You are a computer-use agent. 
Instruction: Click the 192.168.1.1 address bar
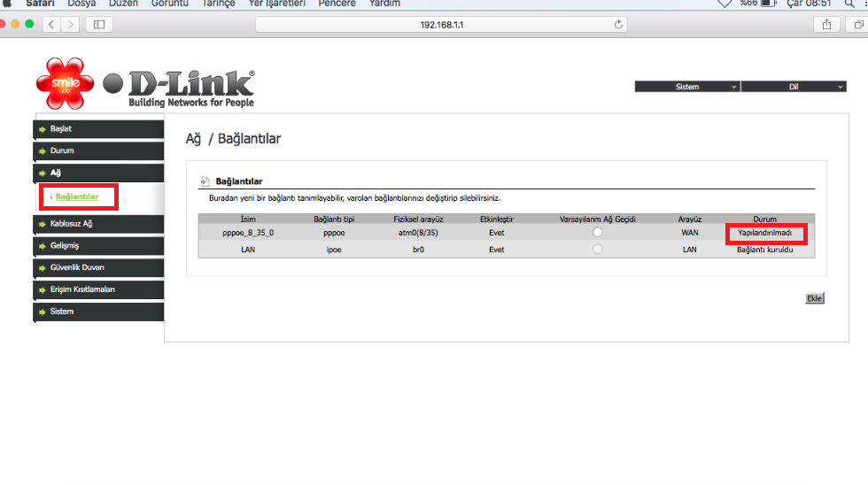(441, 24)
